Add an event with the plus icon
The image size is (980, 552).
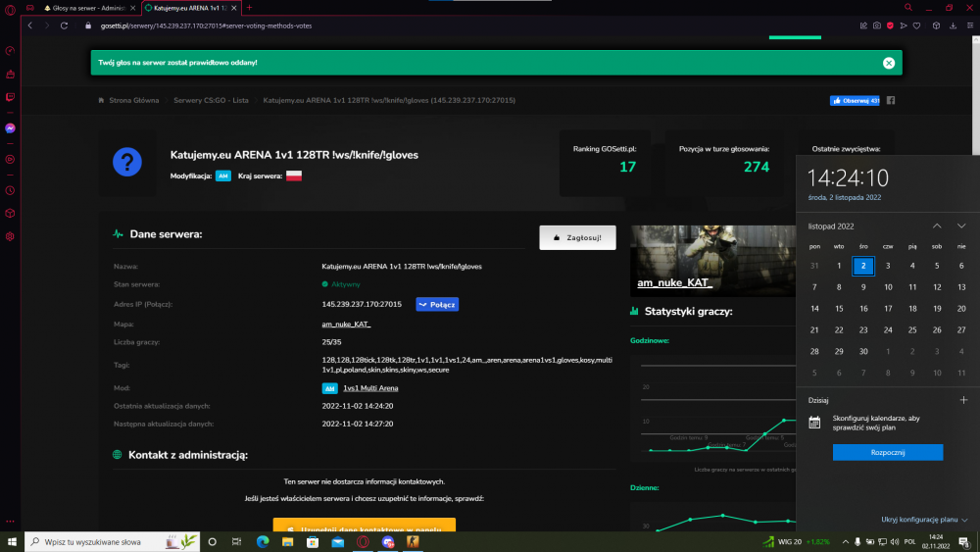tap(963, 400)
